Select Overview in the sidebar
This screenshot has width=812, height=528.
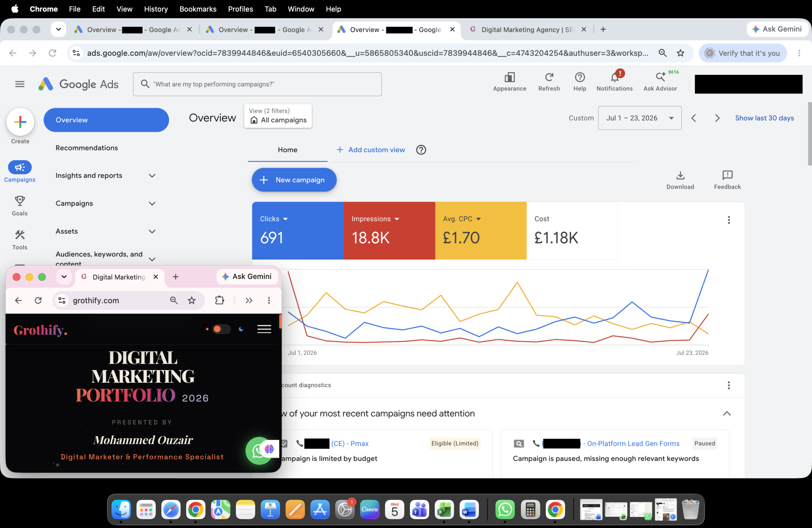point(106,120)
